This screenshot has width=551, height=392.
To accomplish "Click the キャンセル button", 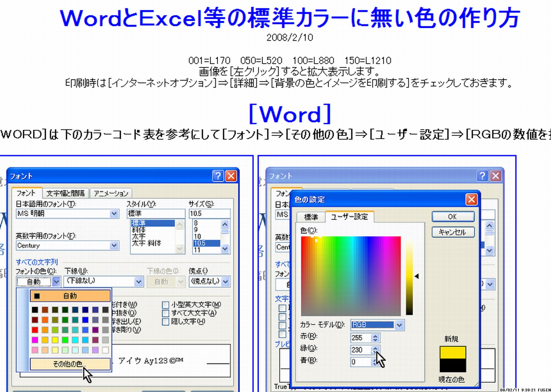I will tap(453, 232).
